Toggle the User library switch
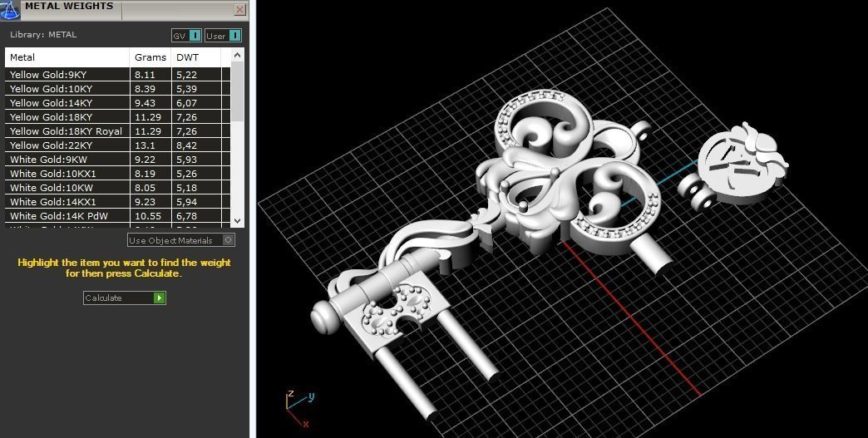Viewport: 868px width, 438px height. [x=223, y=36]
